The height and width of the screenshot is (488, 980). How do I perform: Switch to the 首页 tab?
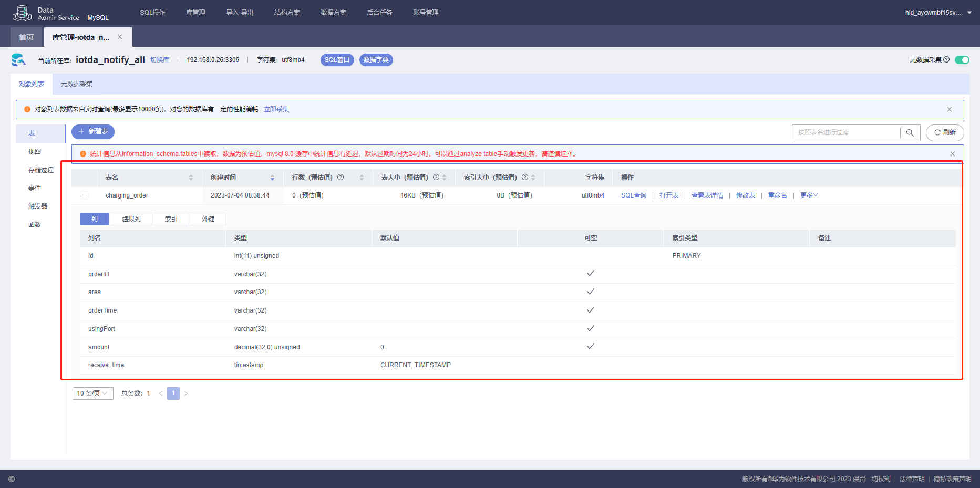26,37
